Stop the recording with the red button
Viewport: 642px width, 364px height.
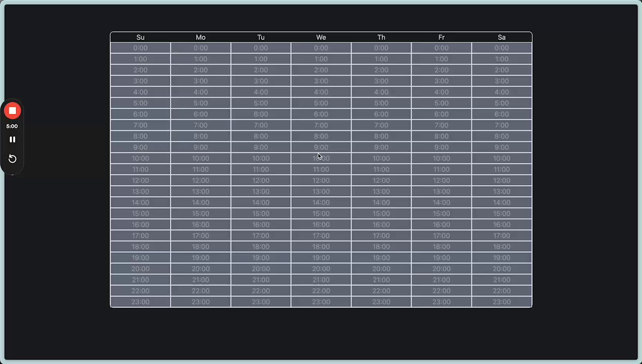pyautogui.click(x=13, y=111)
